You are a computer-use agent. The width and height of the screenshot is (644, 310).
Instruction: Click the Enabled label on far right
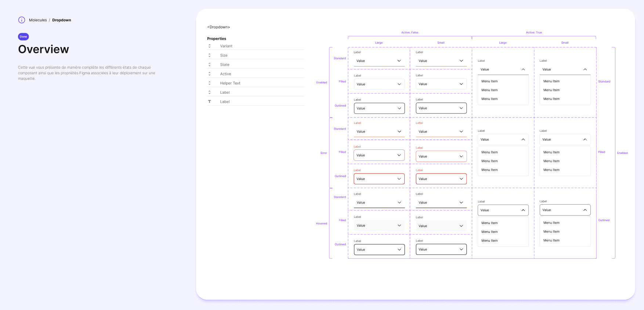click(x=622, y=153)
